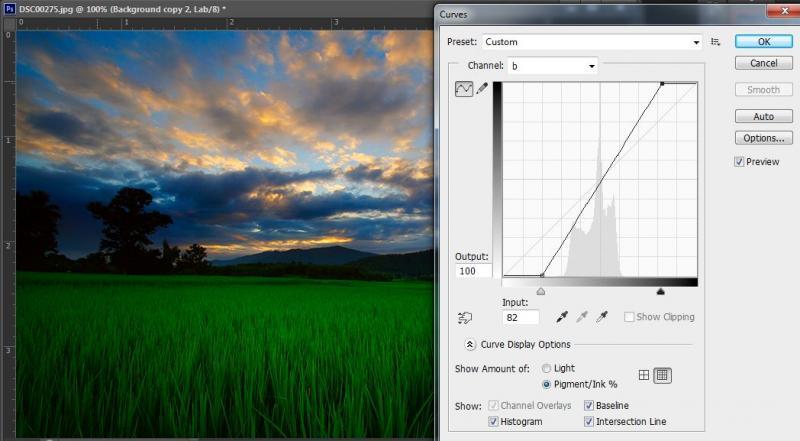
Task: Click the white point slider triangle
Action: (x=660, y=292)
